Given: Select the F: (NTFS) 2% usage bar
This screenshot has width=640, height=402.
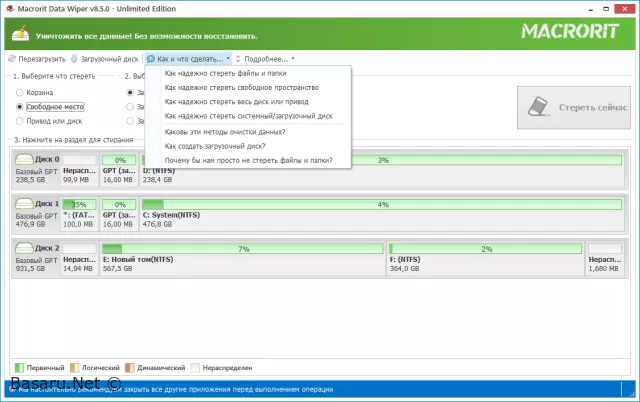Looking at the screenshot, I should 485,249.
